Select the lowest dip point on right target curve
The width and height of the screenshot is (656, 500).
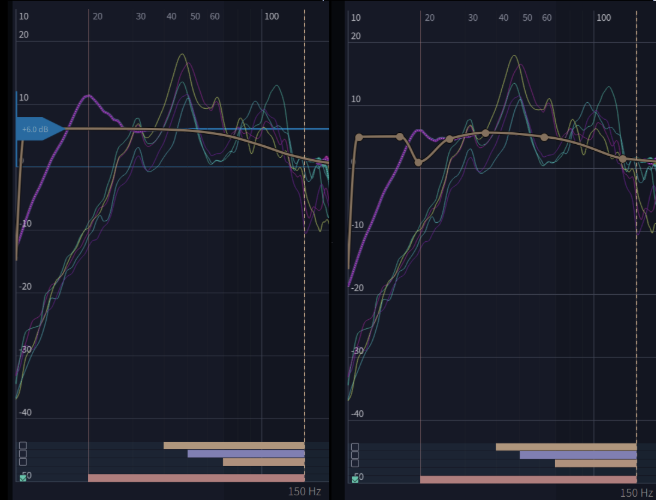418,162
